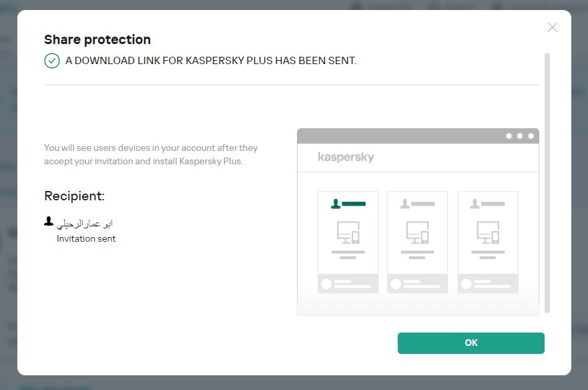The image size is (588, 390).
Task: Click the white circle at bottom of first card
Action: point(326,284)
